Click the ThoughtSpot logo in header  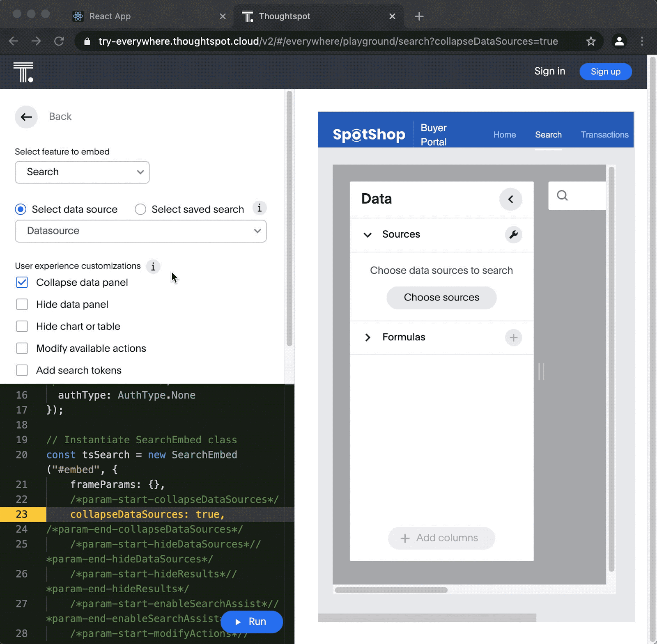(23, 72)
